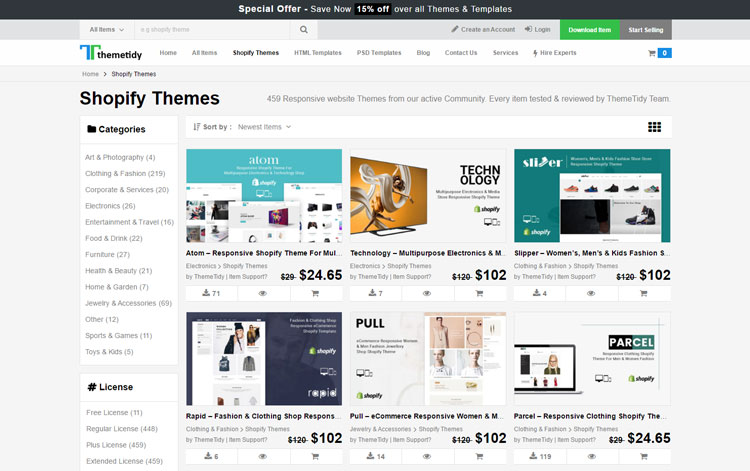Preview Rapid theme with eye icon
Viewport: 750px width, 471px height.
263,457
